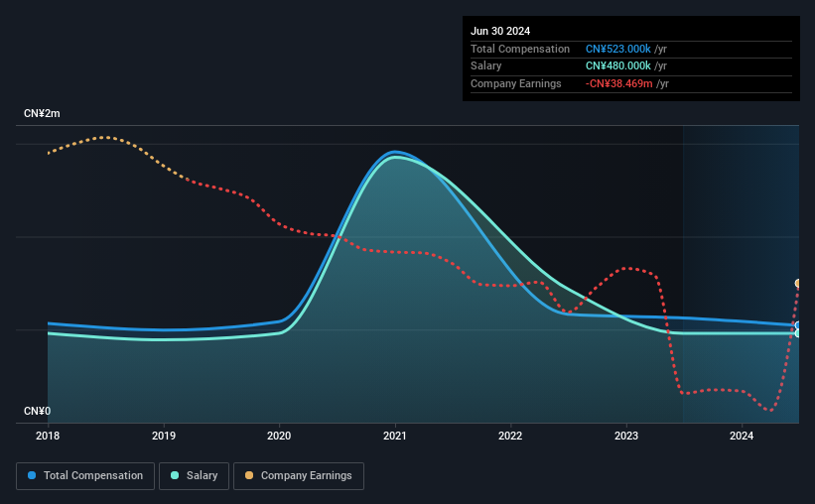Click the CN¥480.000k salary value

coord(618,66)
